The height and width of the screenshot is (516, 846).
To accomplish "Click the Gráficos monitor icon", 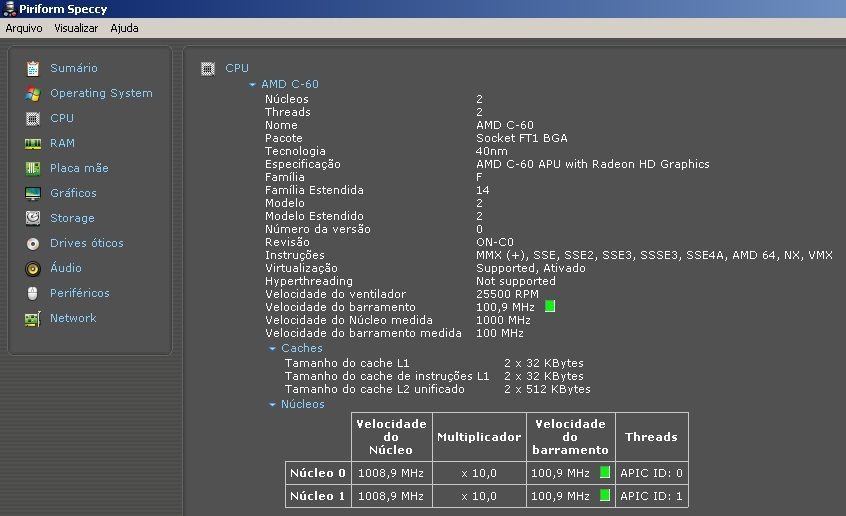I will click(x=32, y=193).
